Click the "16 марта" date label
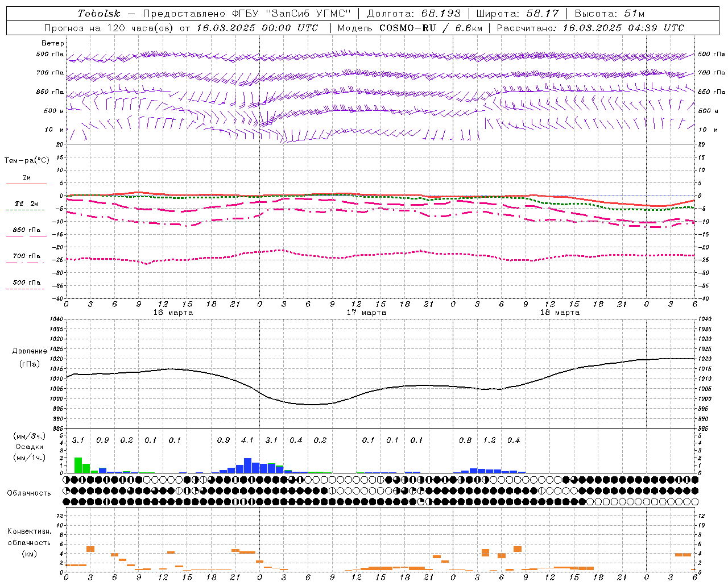The width and height of the screenshot is (728, 582). click(x=173, y=313)
